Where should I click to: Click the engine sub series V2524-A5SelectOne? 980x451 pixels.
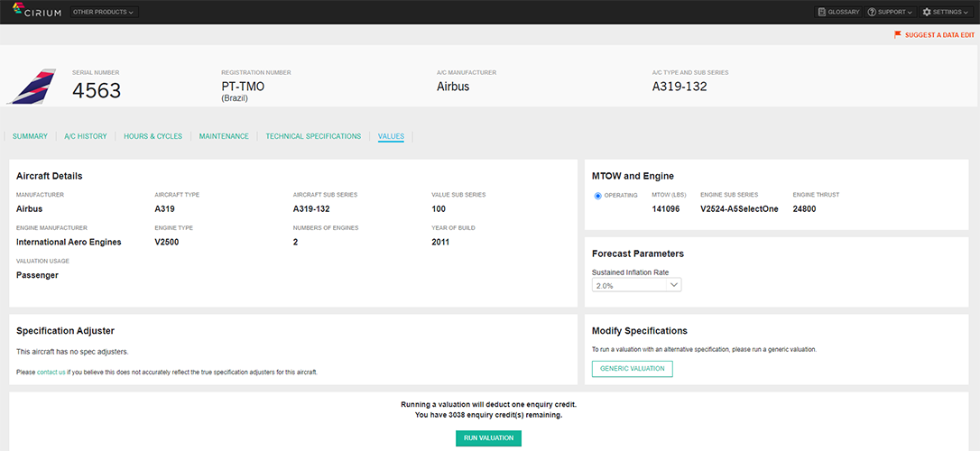coord(739,209)
